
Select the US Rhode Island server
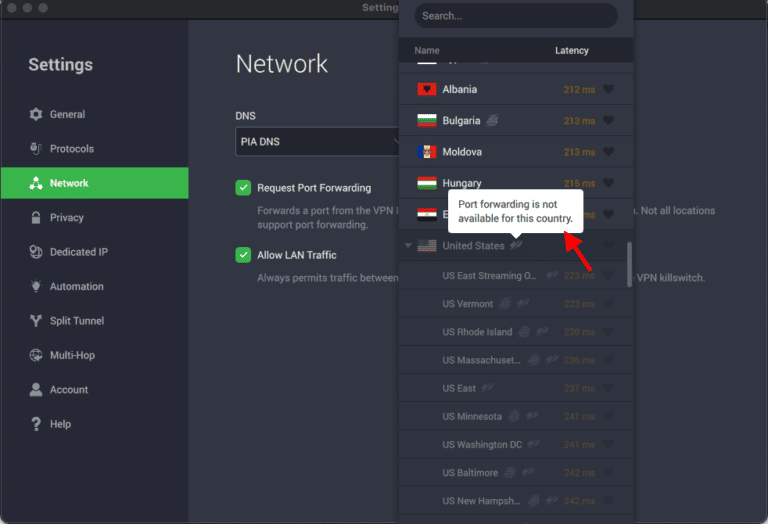[516, 332]
